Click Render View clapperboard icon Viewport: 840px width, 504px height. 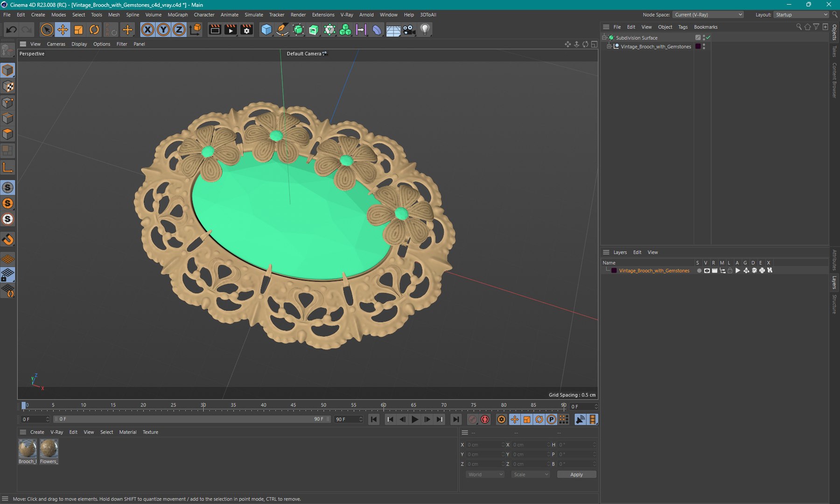[215, 30]
